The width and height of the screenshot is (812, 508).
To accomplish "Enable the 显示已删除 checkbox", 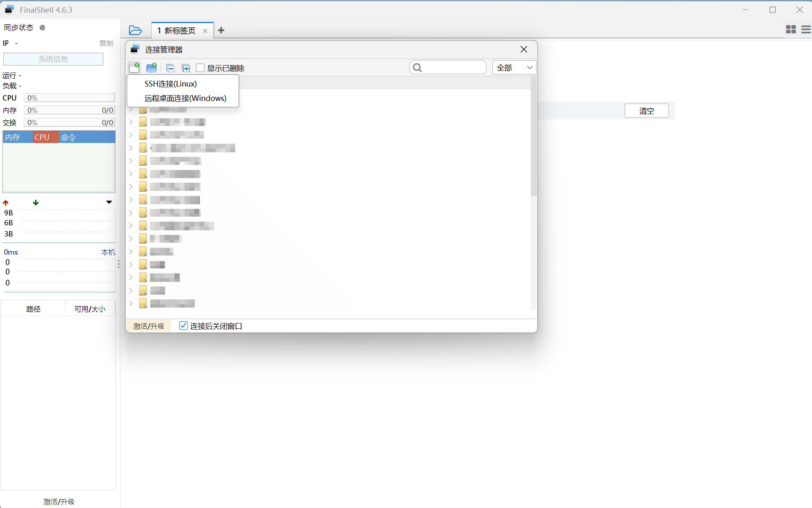I will pyautogui.click(x=201, y=68).
